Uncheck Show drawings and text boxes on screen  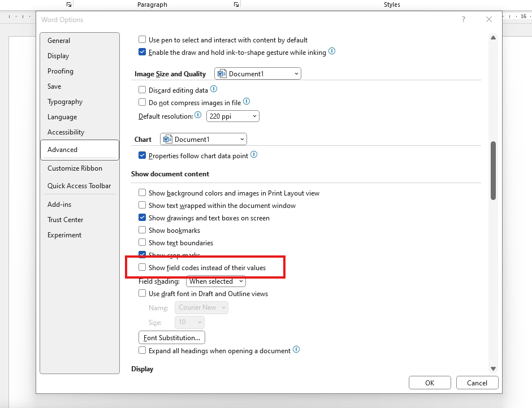(142, 218)
